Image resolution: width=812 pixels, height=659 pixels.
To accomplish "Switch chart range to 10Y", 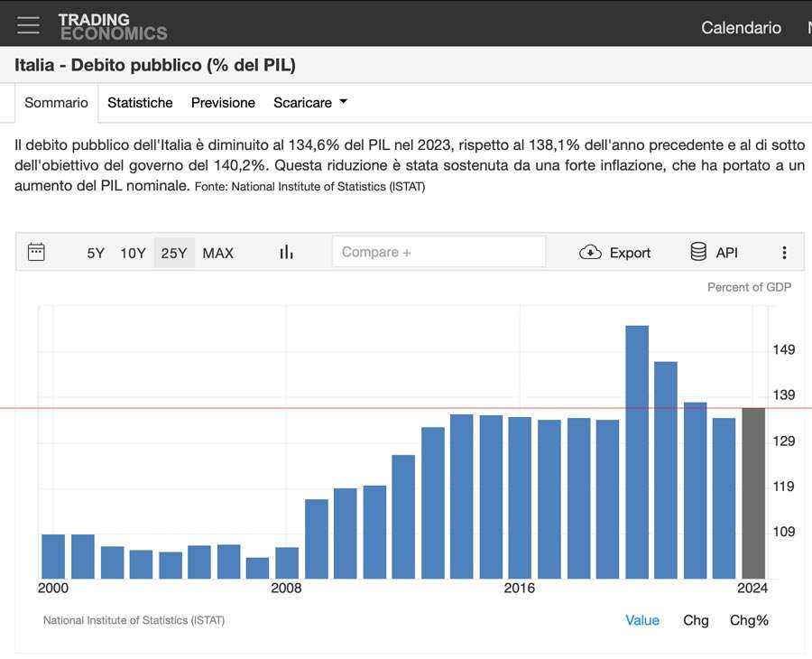I will pyautogui.click(x=133, y=253).
